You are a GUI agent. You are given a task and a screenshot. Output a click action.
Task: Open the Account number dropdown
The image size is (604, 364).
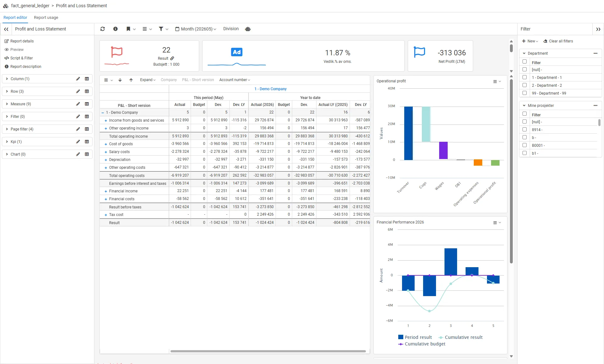pyautogui.click(x=235, y=80)
